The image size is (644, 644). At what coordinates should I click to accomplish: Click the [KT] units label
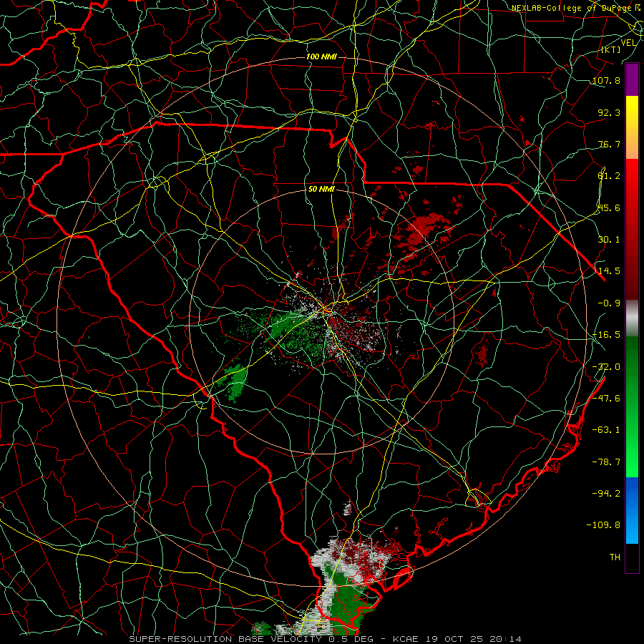coord(611,49)
